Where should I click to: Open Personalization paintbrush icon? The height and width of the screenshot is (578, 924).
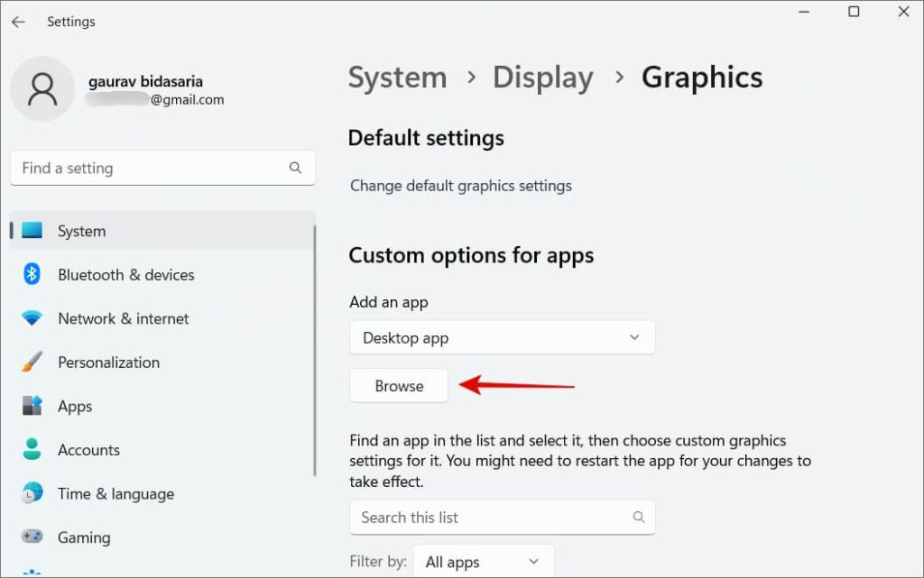coord(31,362)
